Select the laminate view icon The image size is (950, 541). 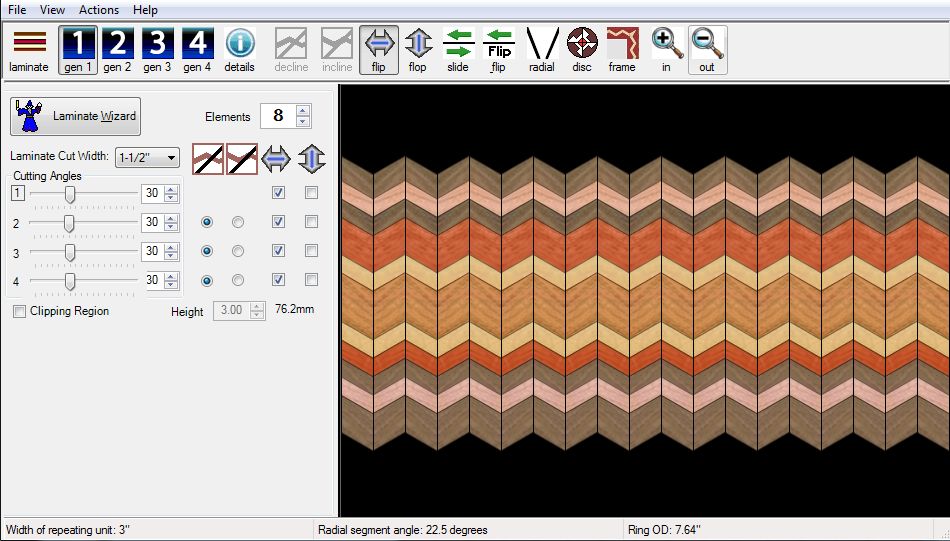point(28,49)
